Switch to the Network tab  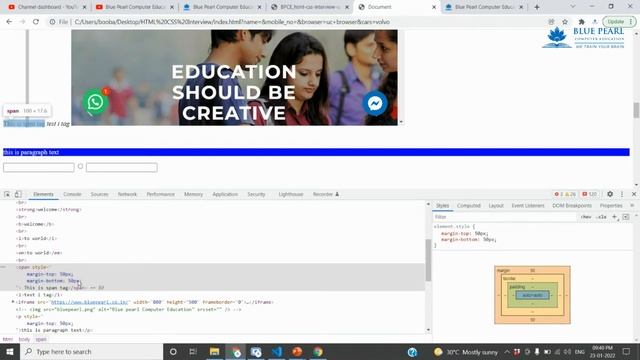click(x=127, y=194)
